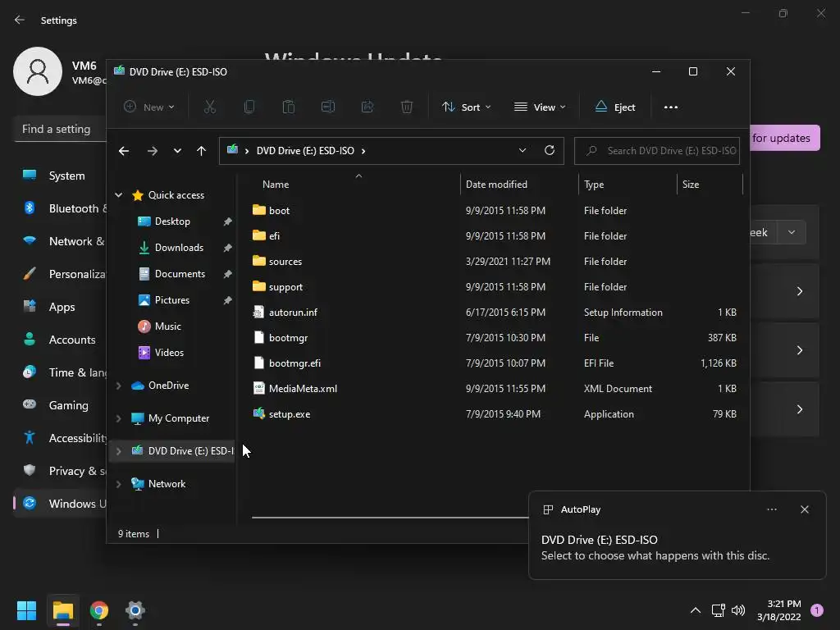The height and width of the screenshot is (630, 840).
Task: Open AutoPlay notification options menu
Action: click(x=771, y=509)
